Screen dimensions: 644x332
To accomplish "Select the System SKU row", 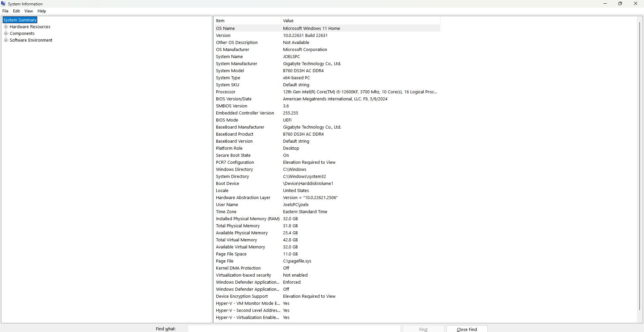I will [327, 85].
